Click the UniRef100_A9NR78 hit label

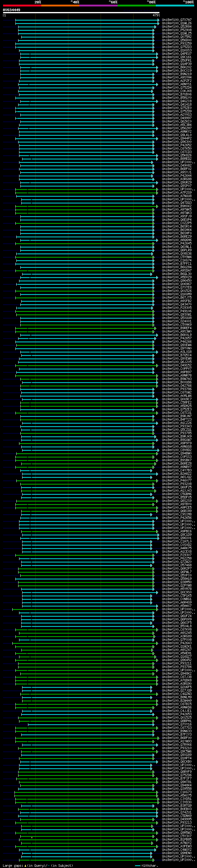[177, 375]
